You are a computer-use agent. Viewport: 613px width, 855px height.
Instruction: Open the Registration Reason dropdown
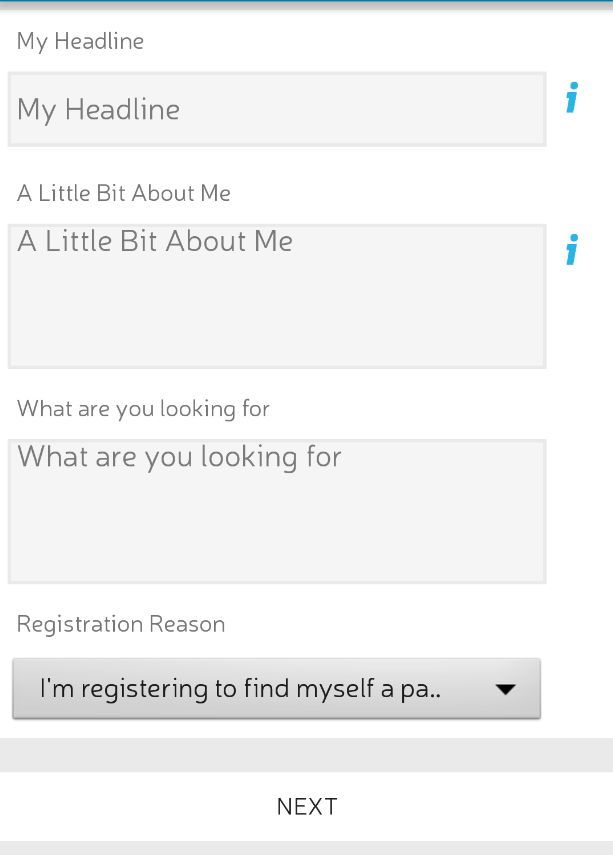[x=276, y=688]
